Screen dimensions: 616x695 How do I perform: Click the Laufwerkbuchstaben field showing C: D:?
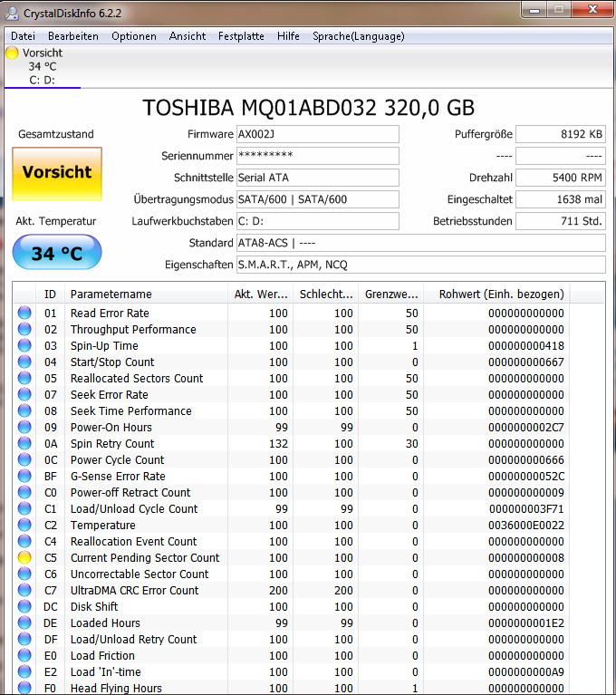tap(318, 221)
